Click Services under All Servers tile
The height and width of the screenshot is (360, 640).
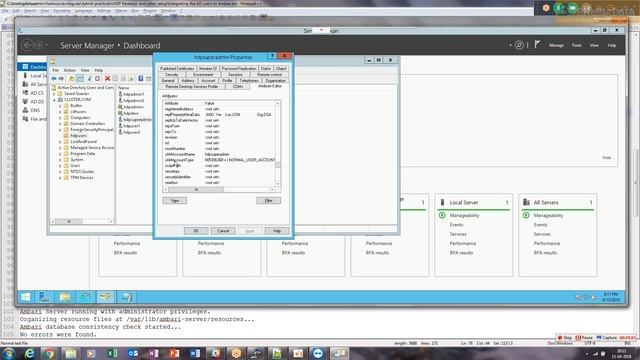click(542, 234)
